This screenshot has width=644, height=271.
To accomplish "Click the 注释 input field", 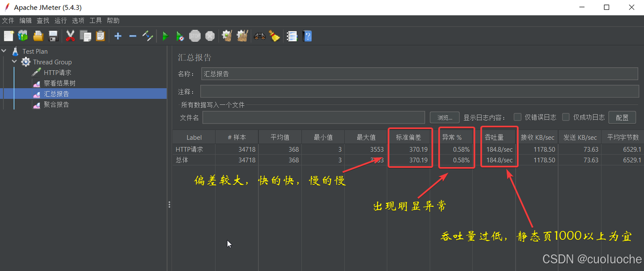I will tap(419, 91).
